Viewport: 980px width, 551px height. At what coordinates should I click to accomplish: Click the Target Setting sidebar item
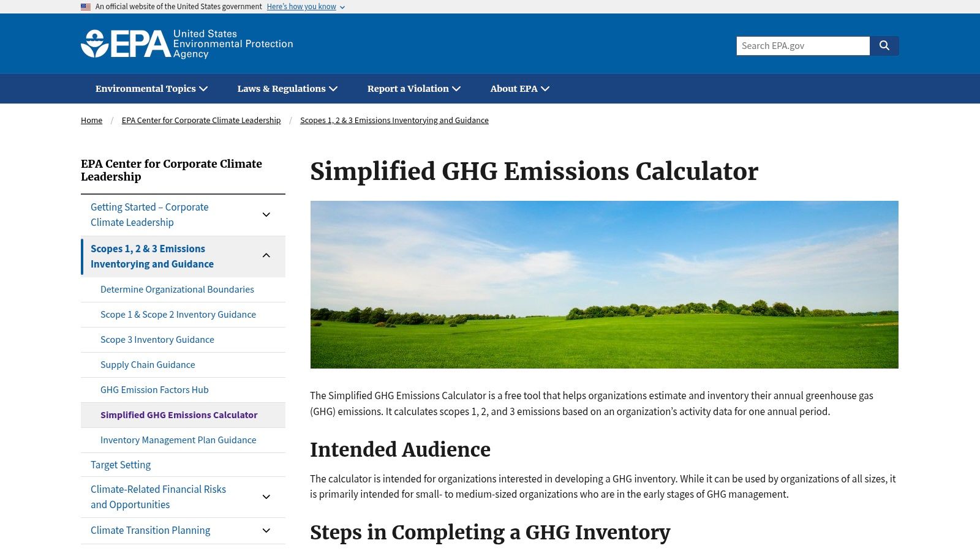[120, 465]
